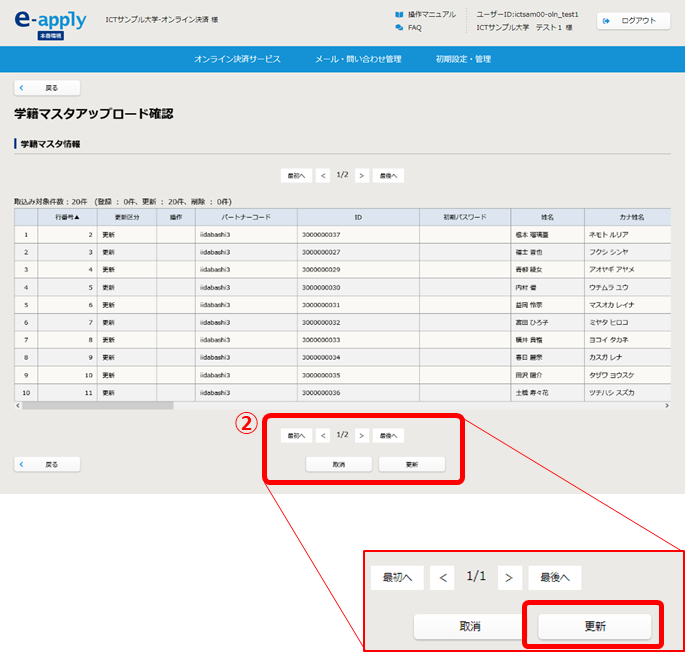Image resolution: width=685 pixels, height=652 pixels.
Task: Click the 姓名 column header
Action: tap(547, 217)
